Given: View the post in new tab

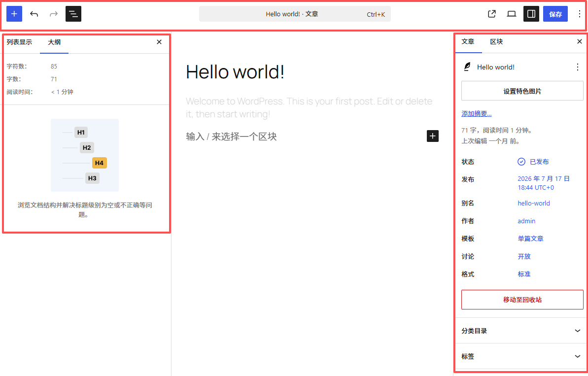Looking at the screenshot, I should 492,14.
